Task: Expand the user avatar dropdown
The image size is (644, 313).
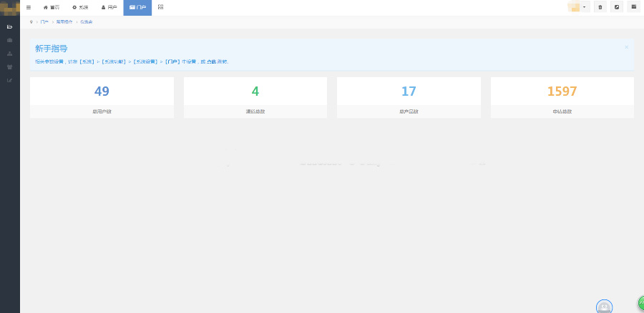Action: [578, 7]
